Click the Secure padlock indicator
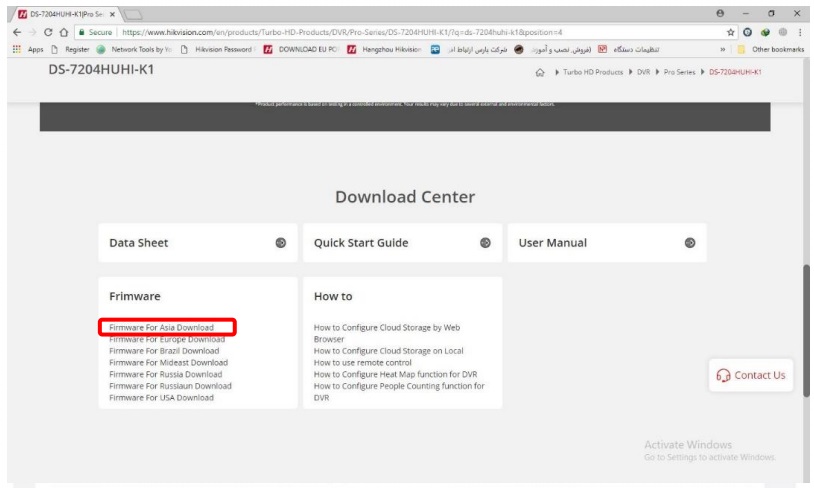This screenshot has width=814, height=488. tap(96, 32)
